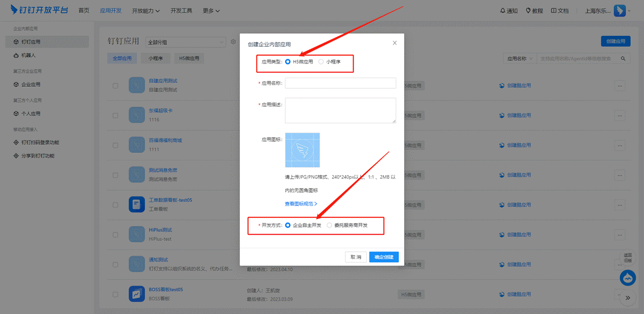The width and height of the screenshot is (644, 314).
Task: Open 机器人 in the left sidebar
Action: coord(28,55)
